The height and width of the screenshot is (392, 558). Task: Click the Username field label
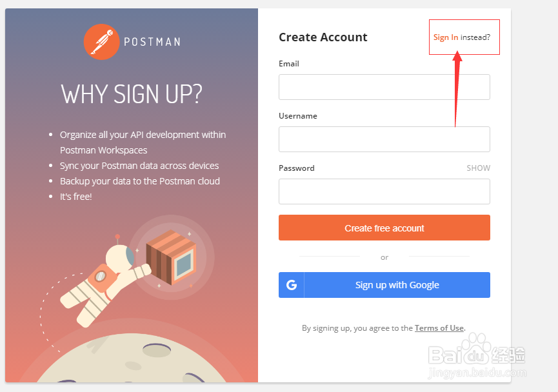[x=298, y=116]
